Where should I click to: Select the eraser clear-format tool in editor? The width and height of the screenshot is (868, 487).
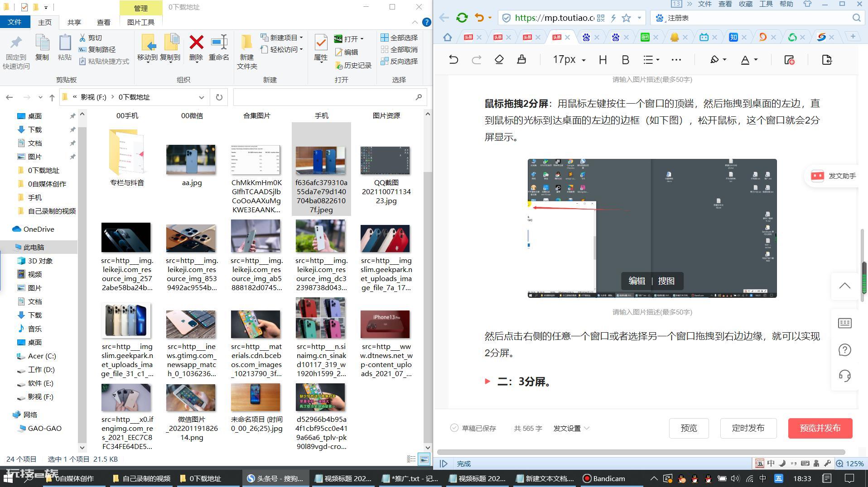[499, 60]
